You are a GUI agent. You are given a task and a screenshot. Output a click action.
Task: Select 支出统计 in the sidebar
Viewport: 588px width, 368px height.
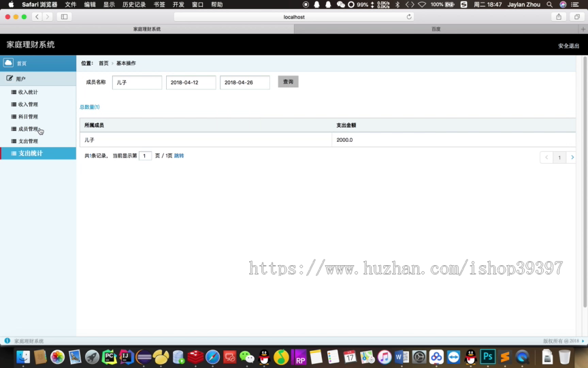click(38, 153)
